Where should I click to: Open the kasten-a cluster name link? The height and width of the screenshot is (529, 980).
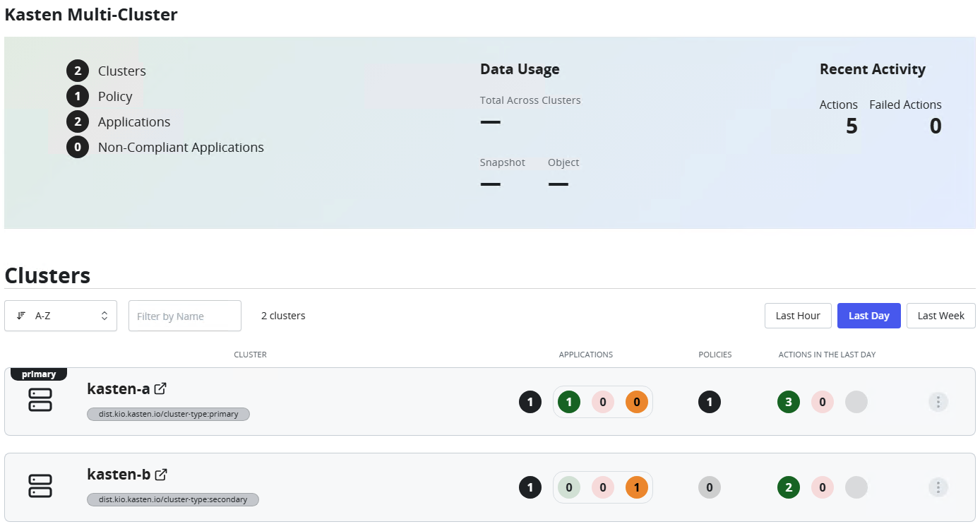tap(118, 388)
